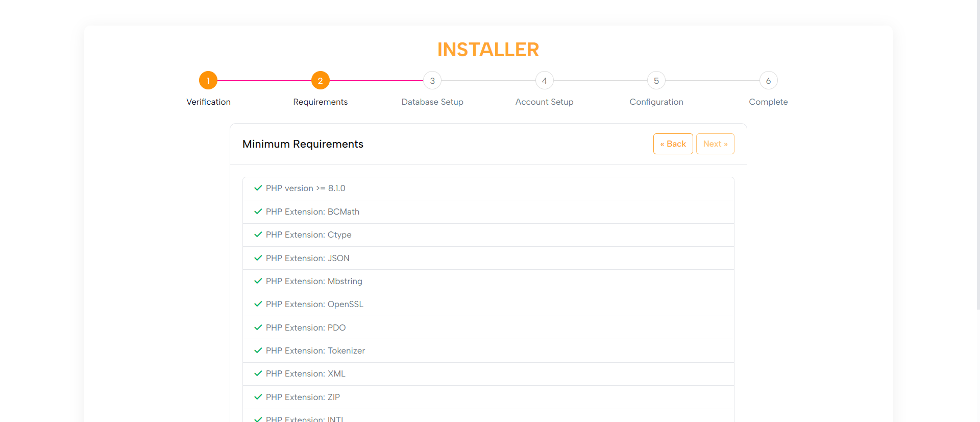Open the Configuration step label
The height and width of the screenshot is (422, 980).
coord(656,102)
